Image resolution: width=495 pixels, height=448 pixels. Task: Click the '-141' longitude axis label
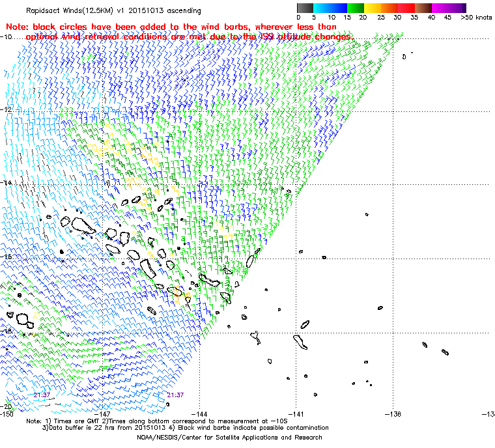pyautogui.click(x=296, y=414)
